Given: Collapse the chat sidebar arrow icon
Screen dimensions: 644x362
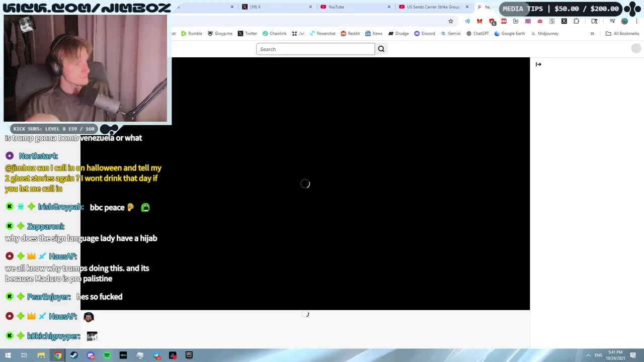Looking at the screenshot, I should 538,64.
